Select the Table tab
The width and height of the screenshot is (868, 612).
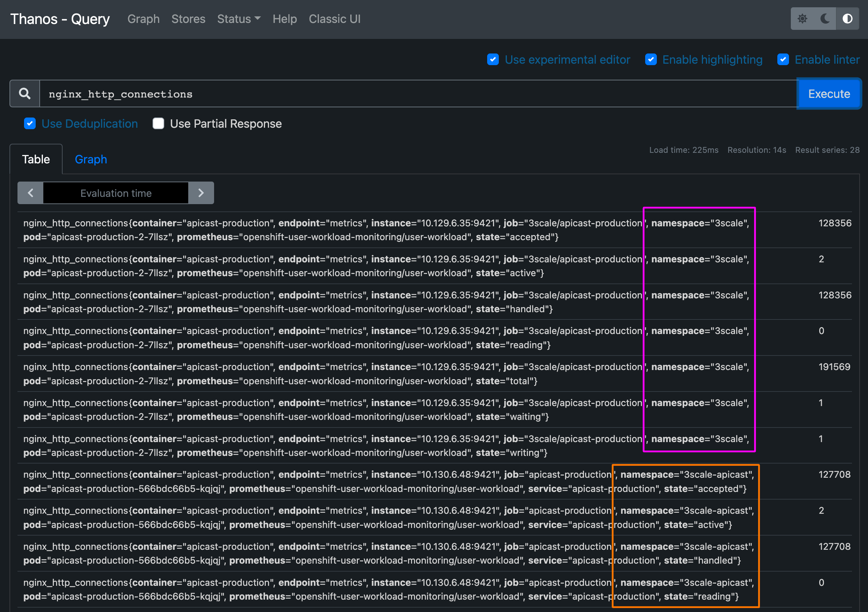(36, 159)
